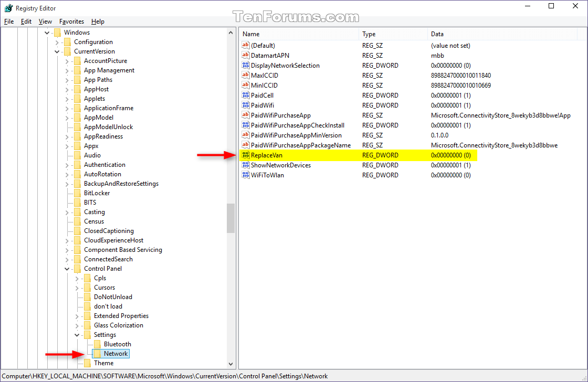The image size is (588, 382).
Task: Click the string icon beside DatamaxAPN
Action: [x=245, y=55]
